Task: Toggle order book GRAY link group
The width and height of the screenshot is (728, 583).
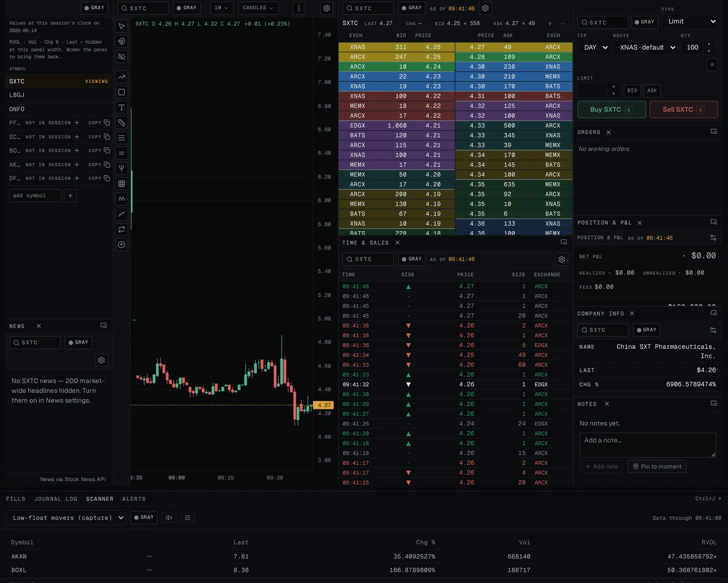Action: coord(412,8)
